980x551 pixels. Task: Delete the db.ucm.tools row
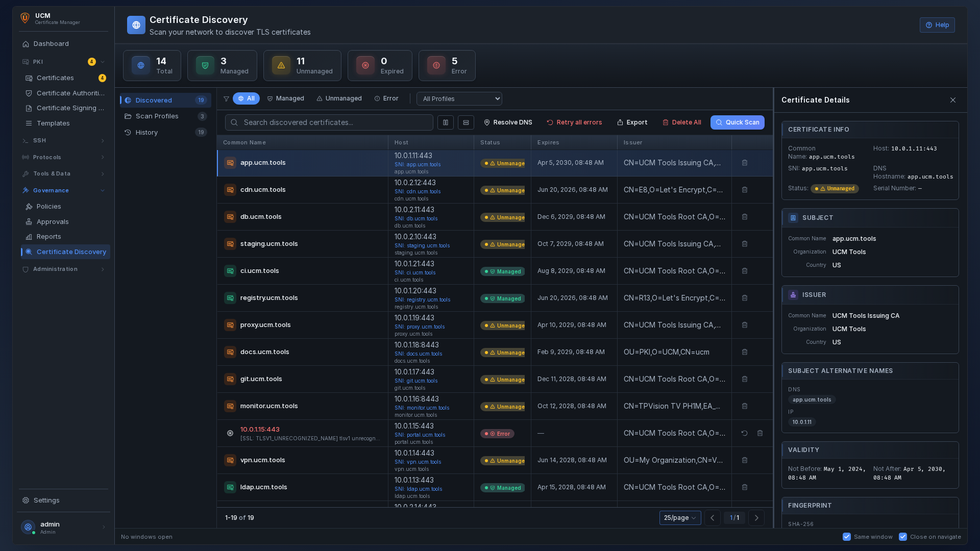click(745, 217)
